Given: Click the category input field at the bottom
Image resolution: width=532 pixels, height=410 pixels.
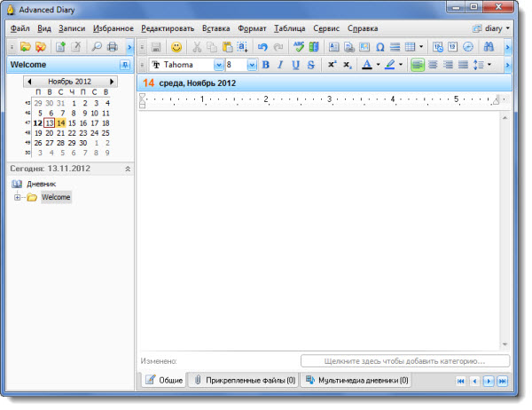Looking at the screenshot, I should click(x=405, y=361).
